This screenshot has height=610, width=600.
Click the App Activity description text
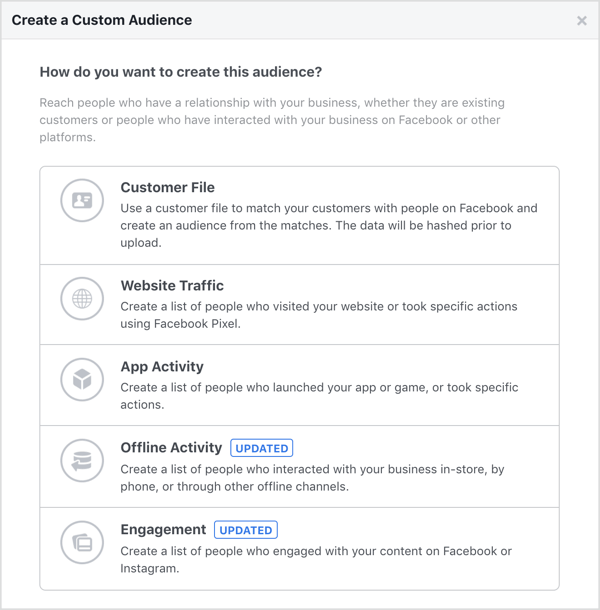(x=319, y=396)
